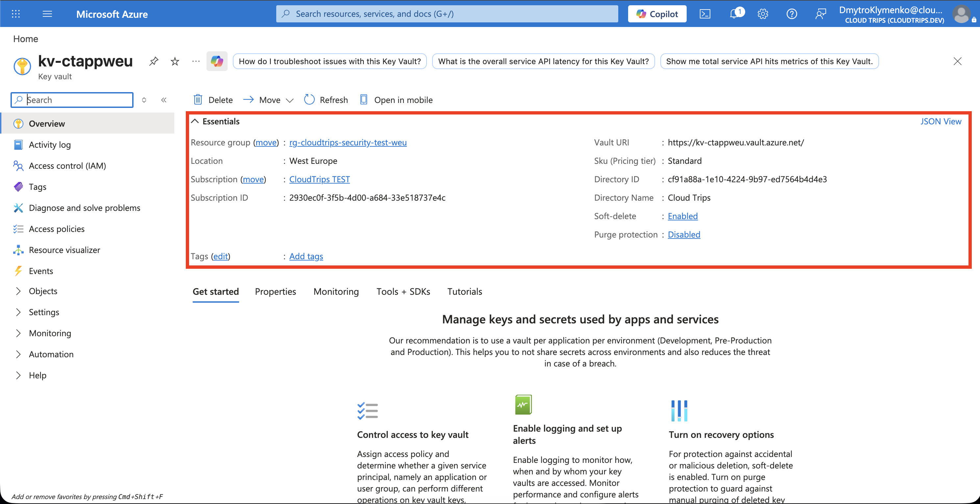Image resolution: width=980 pixels, height=504 pixels.
Task: Click the user account avatar
Action: tap(961, 14)
